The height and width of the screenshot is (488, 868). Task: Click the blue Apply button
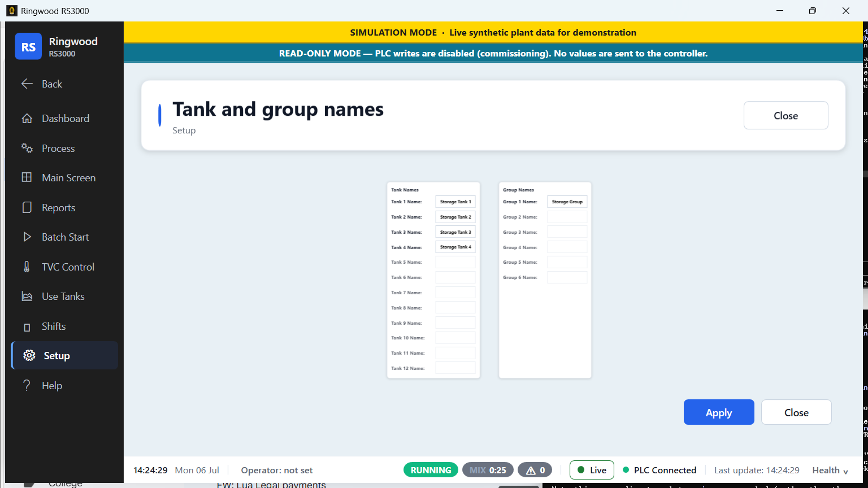coord(719,412)
